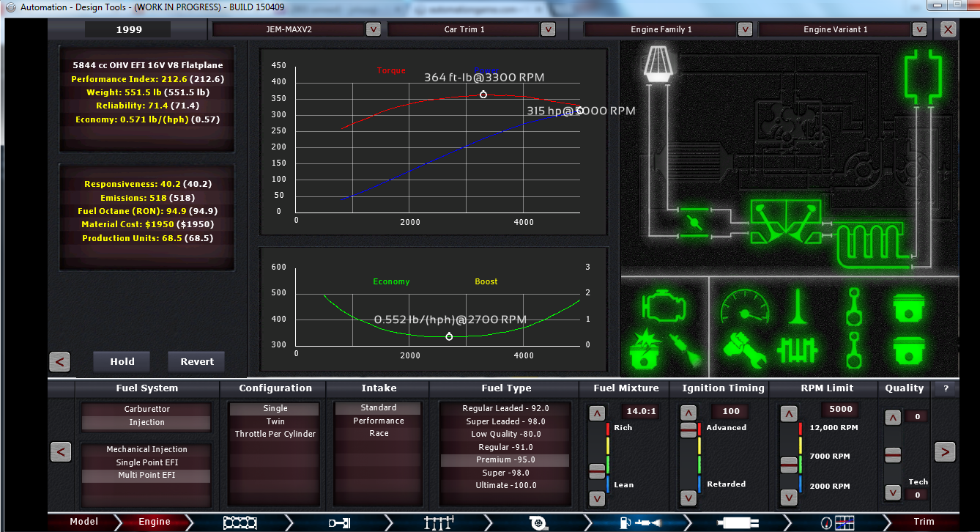Click the crankshaft icon
The height and width of the screenshot is (532, 980).
coord(798,350)
